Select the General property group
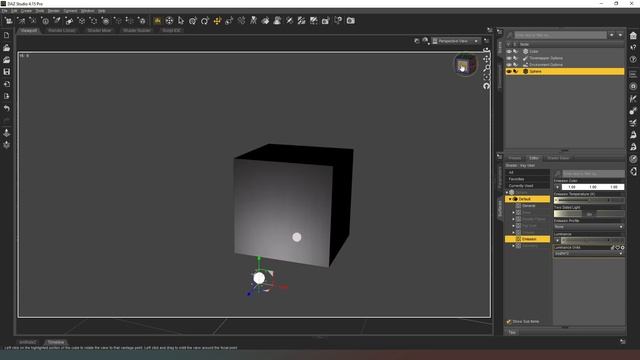Image resolution: width=640 pixels, height=360 pixels. click(x=529, y=206)
